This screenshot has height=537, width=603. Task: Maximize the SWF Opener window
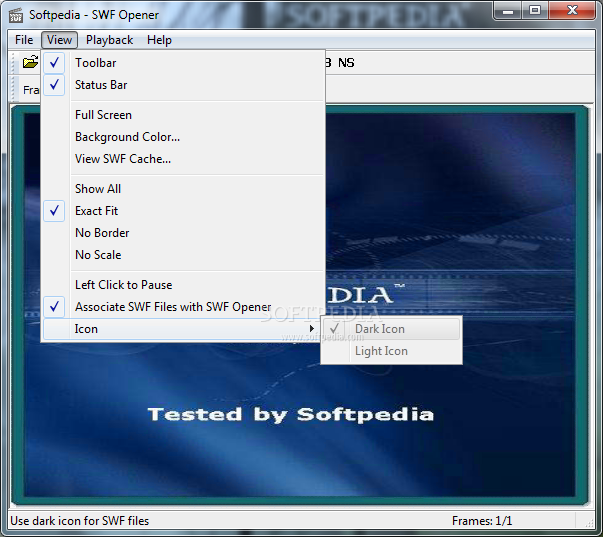click(x=535, y=11)
